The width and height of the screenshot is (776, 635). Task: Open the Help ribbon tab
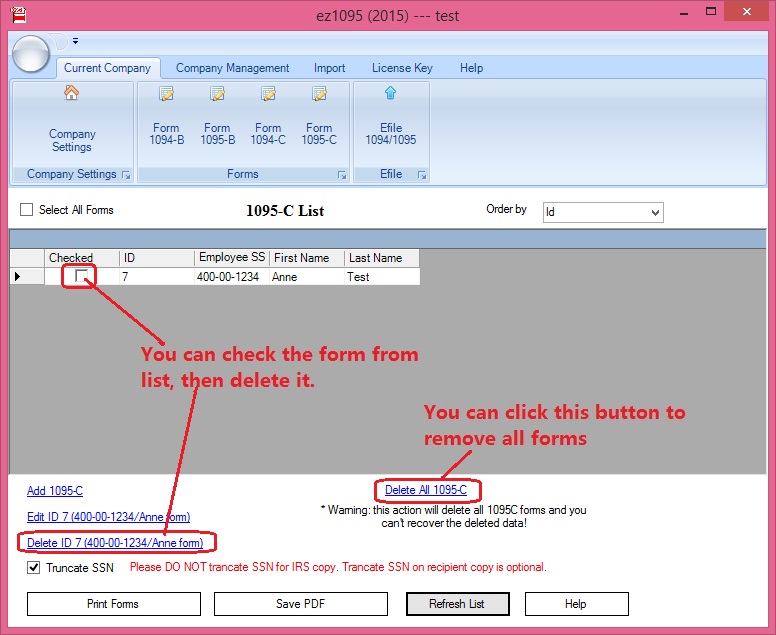471,68
